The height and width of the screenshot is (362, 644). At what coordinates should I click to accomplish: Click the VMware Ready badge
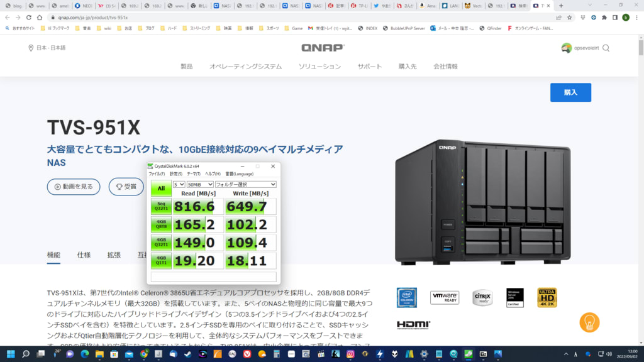click(x=445, y=297)
